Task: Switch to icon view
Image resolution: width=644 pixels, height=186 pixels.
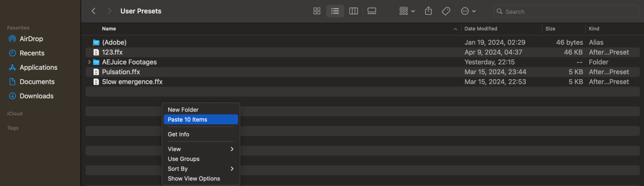Action: (x=317, y=11)
